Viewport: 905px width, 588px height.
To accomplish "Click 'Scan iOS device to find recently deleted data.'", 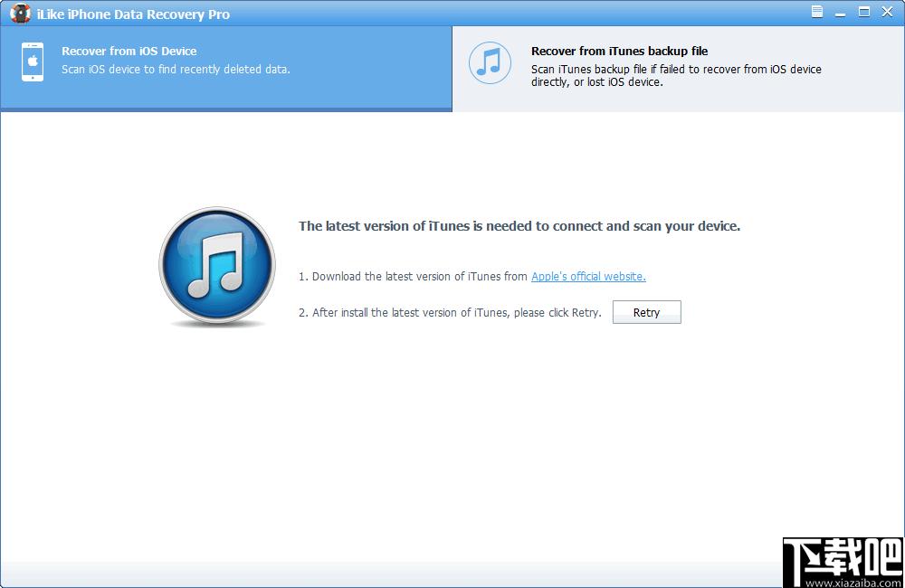I will 176,70.
